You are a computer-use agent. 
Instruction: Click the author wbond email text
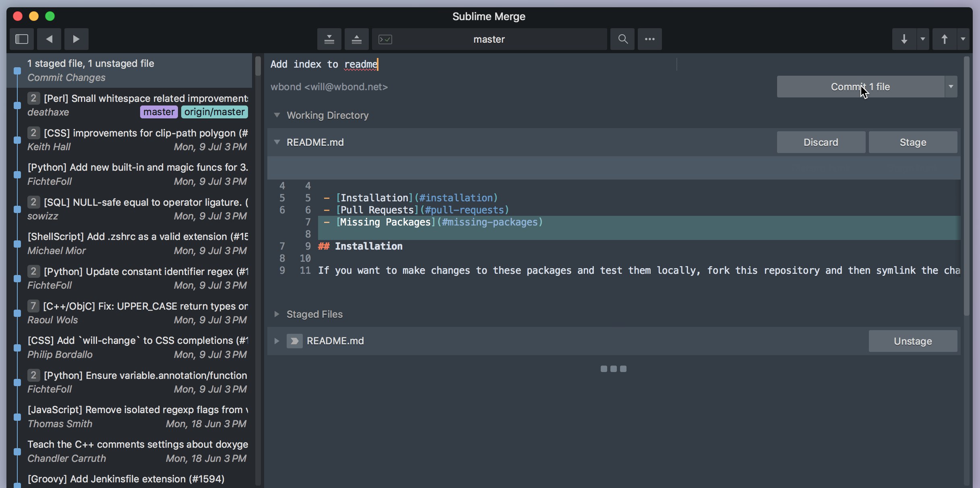coord(329,87)
